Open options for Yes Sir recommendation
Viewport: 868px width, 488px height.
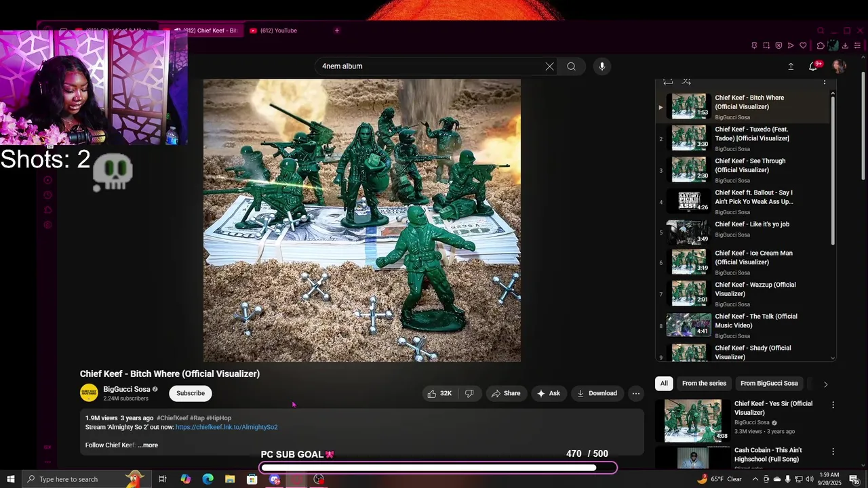tap(833, 405)
